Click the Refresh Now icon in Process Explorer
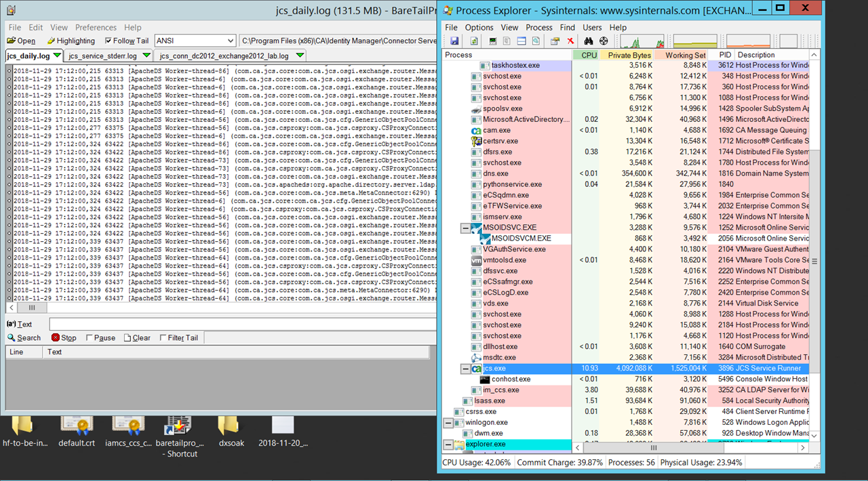868x481 pixels. (x=474, y=41)
